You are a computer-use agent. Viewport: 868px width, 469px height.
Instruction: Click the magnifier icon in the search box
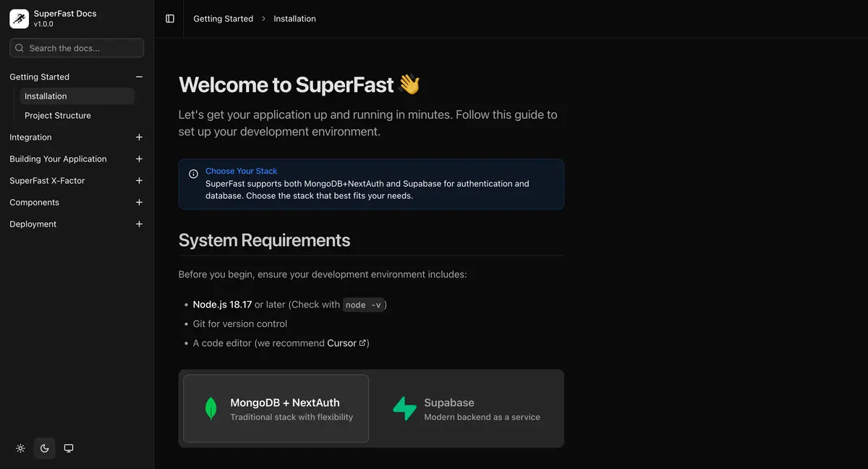pyautogui.click(x=20, y=47)
